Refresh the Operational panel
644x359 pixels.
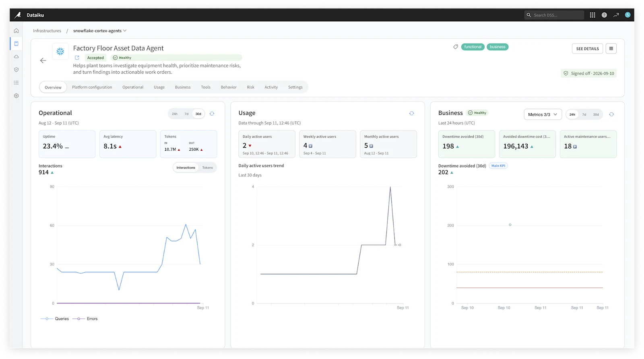click(212, 114)
